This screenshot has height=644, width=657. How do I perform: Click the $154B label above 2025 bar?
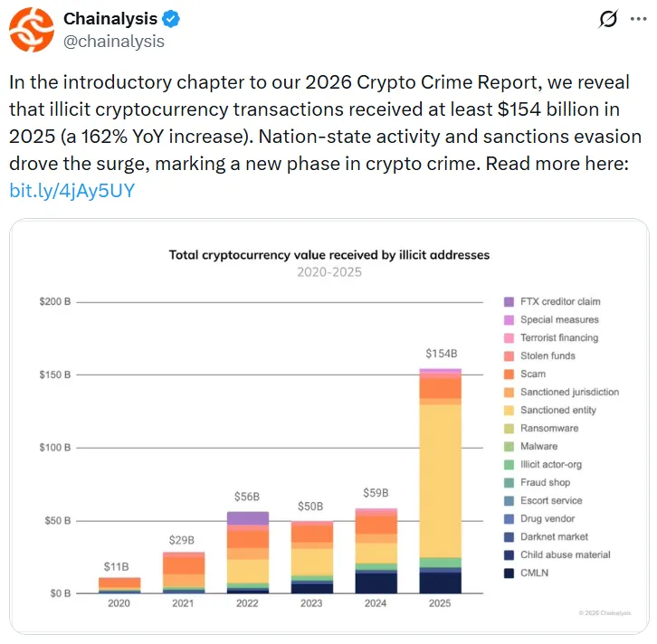(441, 354)
